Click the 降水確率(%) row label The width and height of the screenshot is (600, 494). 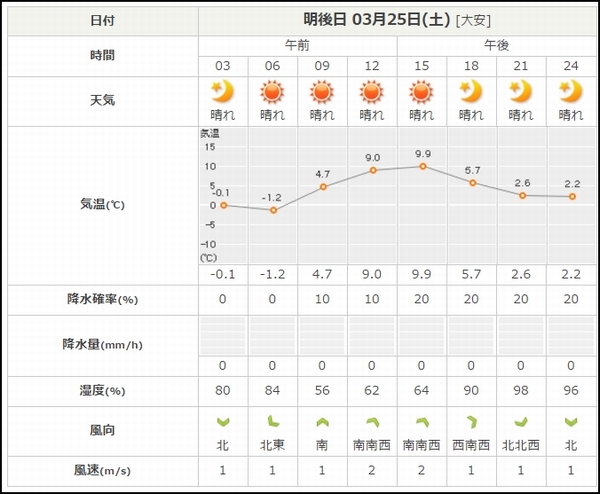(103, 299)
